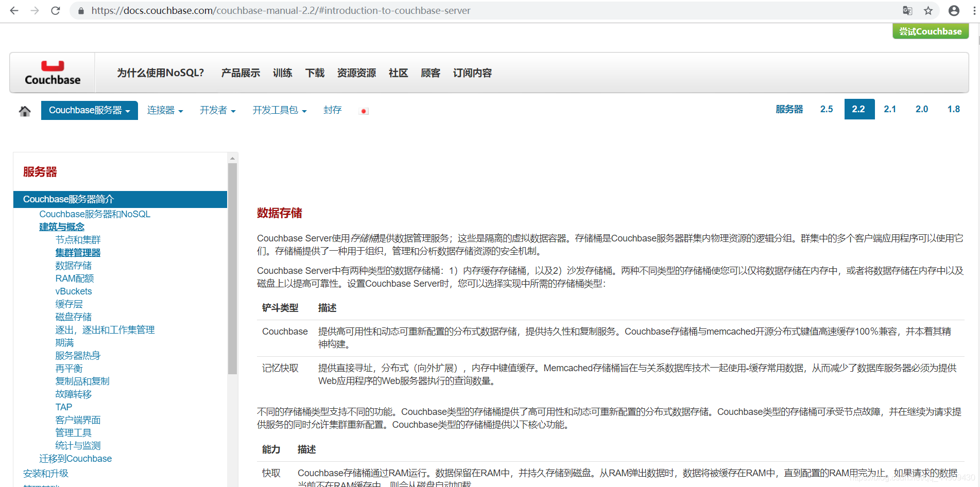The width and height of the screenshot is (980, 487).
Task: Open 缓存层 in the sidebar
Action: pos(69,304)
